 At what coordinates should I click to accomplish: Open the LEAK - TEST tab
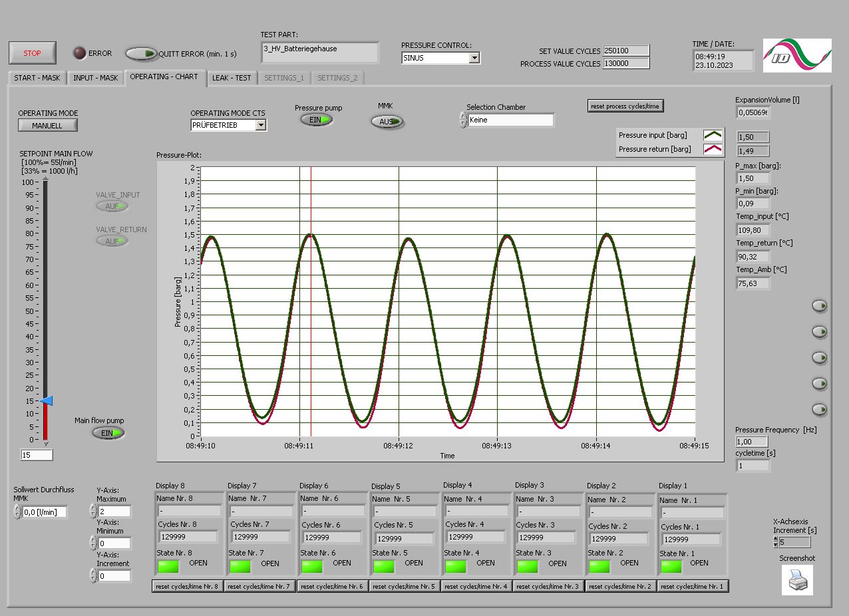[x=232, y=78]
